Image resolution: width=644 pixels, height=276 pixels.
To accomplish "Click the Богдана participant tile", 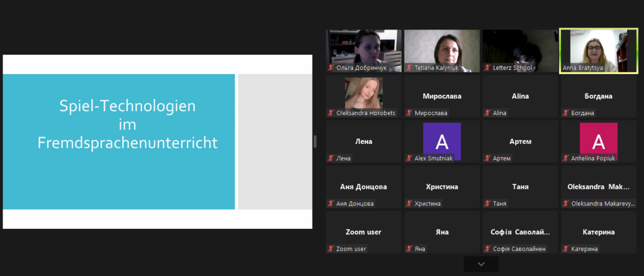I will (597, 96).
